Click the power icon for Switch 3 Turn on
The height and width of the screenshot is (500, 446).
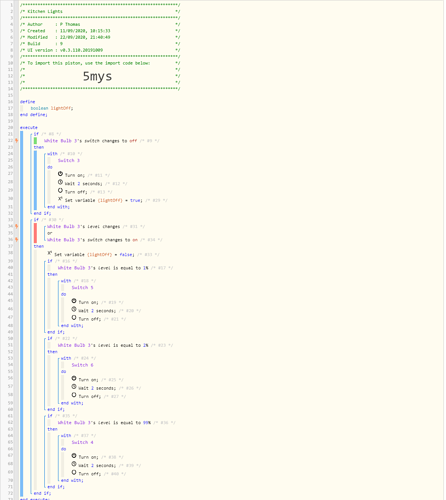pyautogui.click(x=60, y=174)
